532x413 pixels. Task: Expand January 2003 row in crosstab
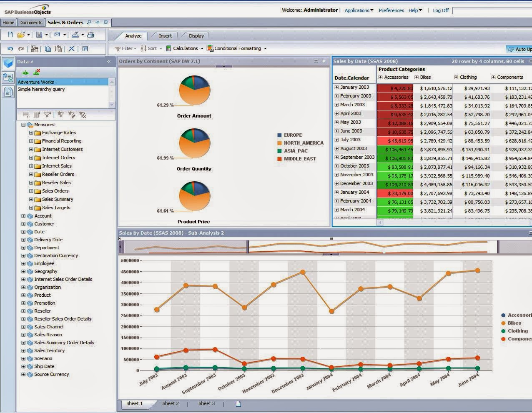coord(336,87)
